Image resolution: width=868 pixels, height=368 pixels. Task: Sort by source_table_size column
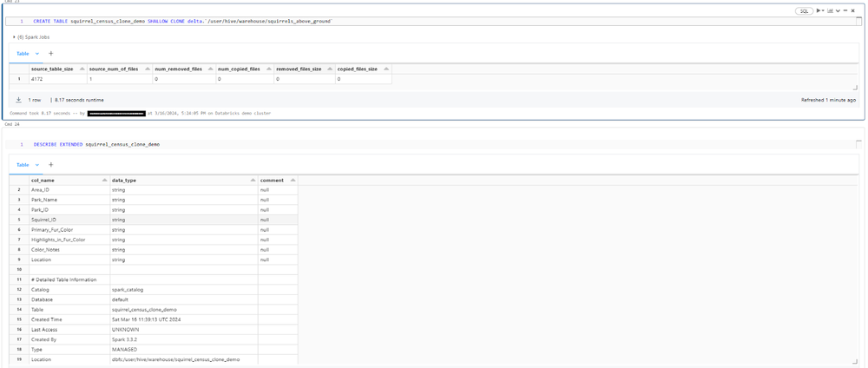[81, 68]
